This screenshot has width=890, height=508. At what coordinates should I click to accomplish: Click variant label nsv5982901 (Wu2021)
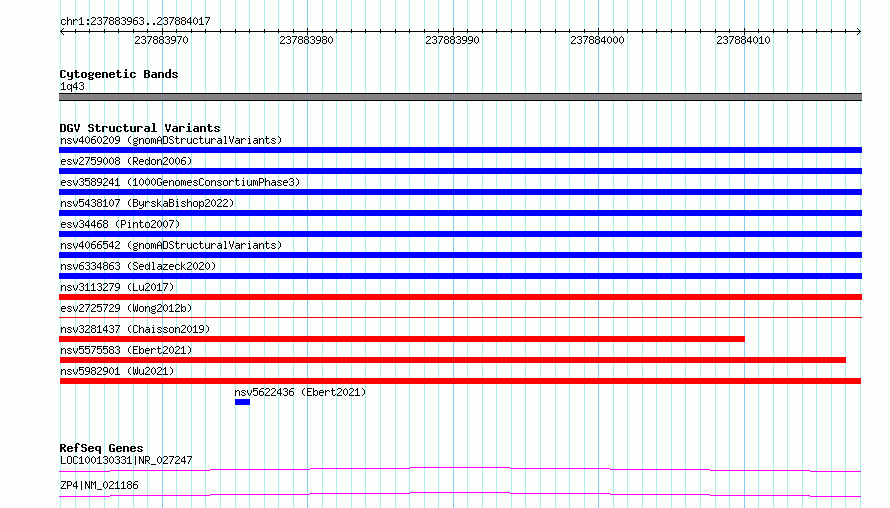[x=117, y=371]
